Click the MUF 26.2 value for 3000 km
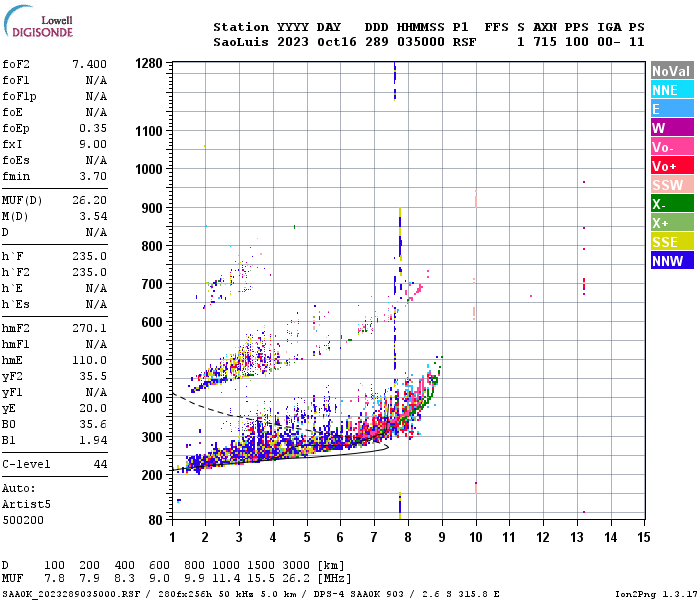The height and width of the screenshot is (600, 700). tap(296, 579)
